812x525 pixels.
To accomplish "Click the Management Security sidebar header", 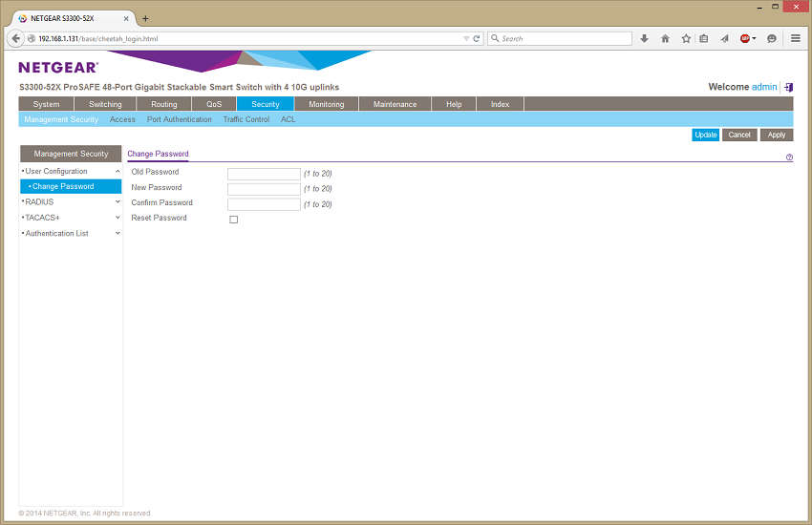I will pyautogui.click(x=71, y=154).
